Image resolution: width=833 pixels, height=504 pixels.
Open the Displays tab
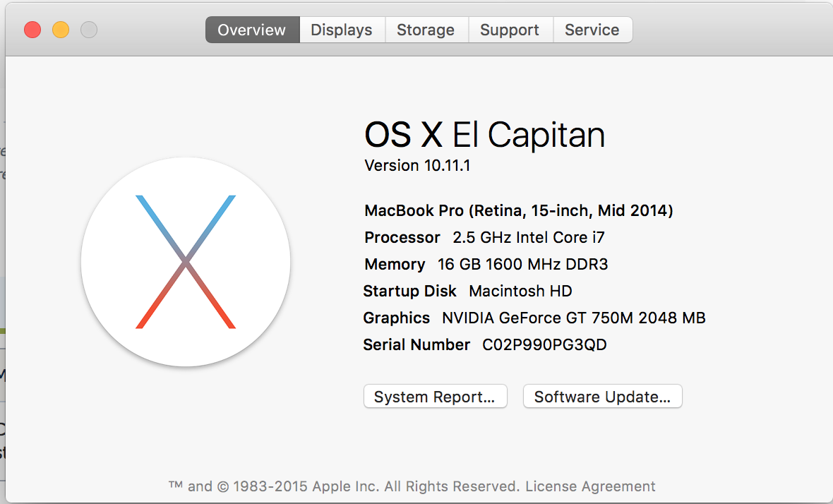tap(342, 30)
